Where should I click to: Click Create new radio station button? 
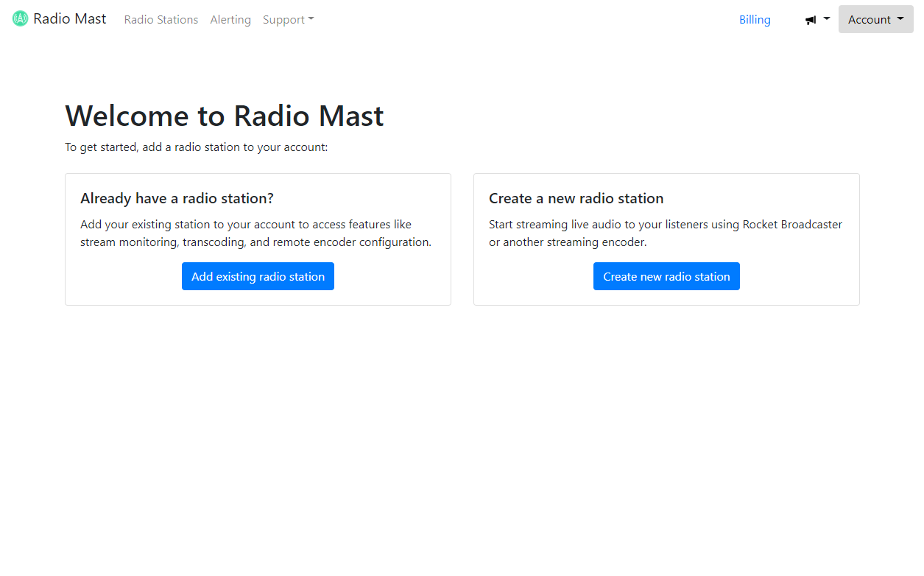tap(666, 276)
